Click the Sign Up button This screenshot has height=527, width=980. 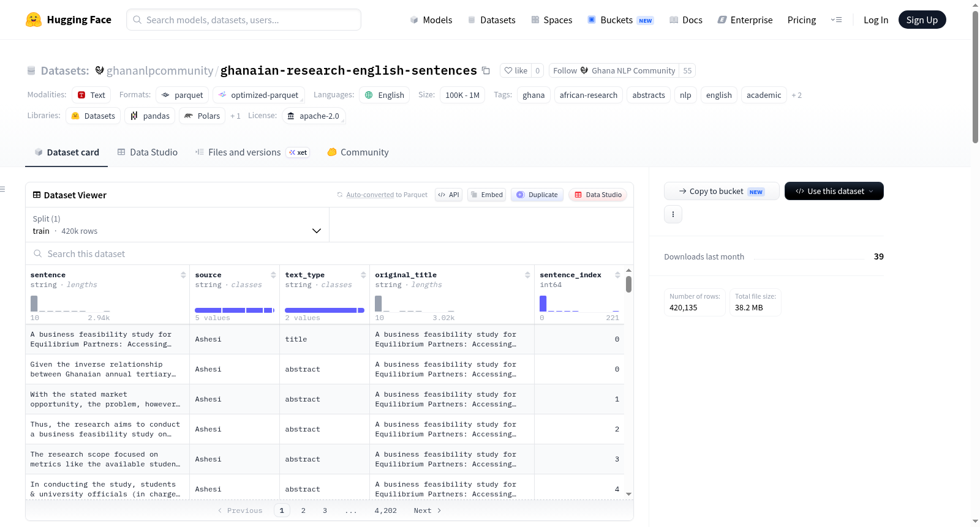pyautogui.click(x=922, y=20)
